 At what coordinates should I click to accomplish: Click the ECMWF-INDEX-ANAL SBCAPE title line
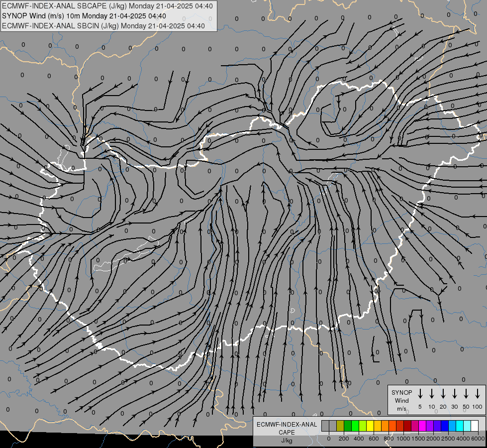[x=107, y=6]
